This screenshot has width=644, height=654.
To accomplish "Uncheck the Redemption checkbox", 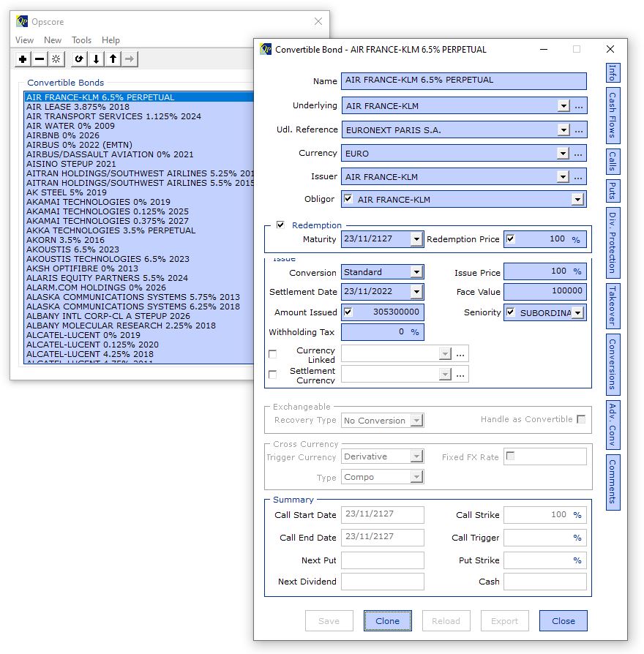I will coord(280,225).
